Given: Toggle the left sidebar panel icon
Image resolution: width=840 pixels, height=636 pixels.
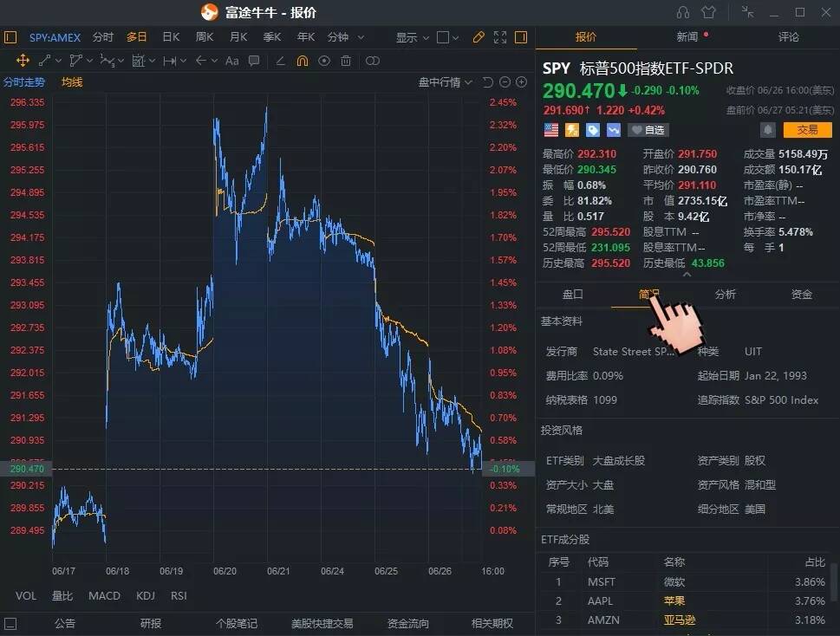Looking at the screenshot, I should [x=10, y=37].
